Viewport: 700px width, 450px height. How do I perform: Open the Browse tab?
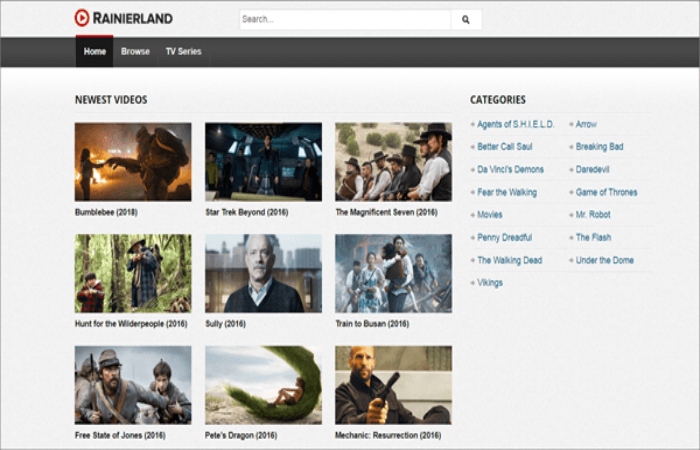tap(135, 52)
